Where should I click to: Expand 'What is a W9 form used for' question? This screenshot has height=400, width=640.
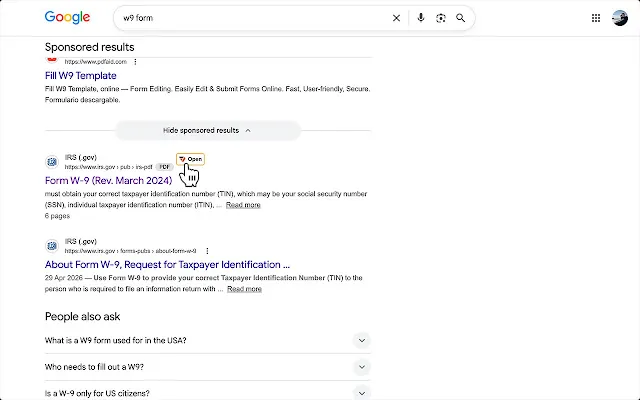(207, 340)
